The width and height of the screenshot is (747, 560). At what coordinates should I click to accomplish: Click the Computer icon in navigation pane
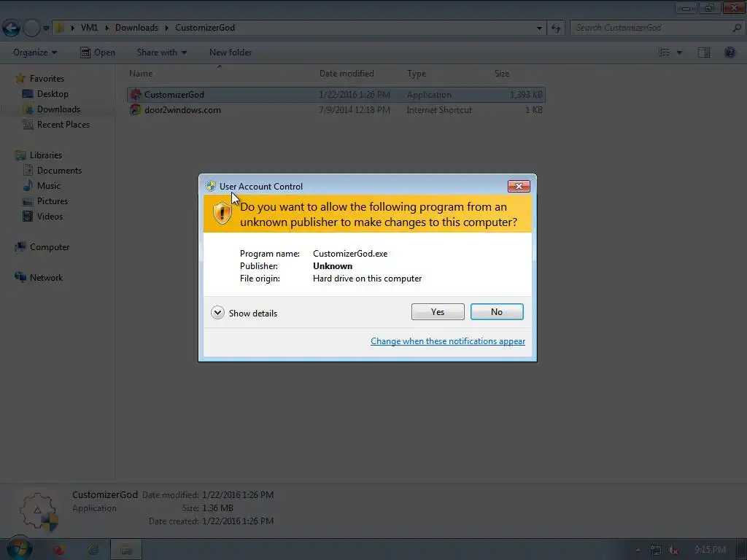[20, 246]
